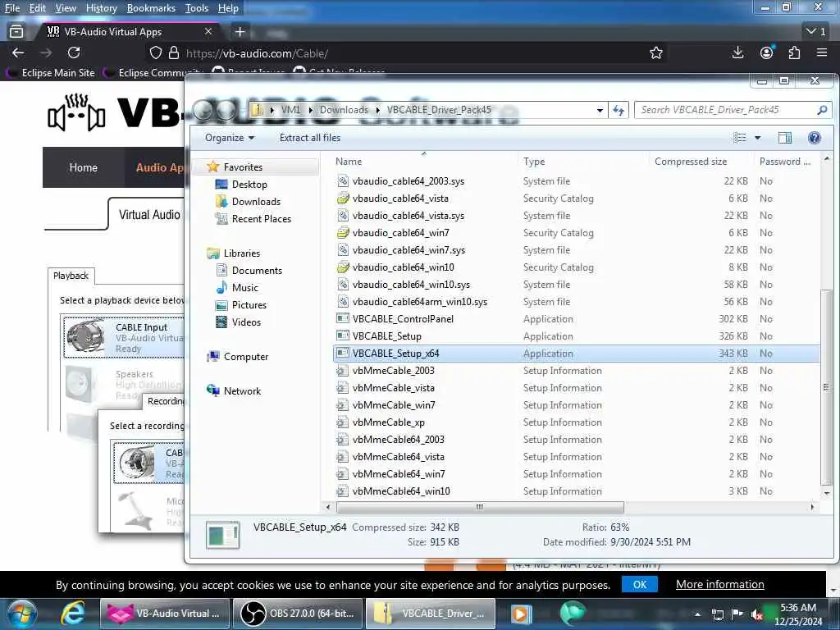Select vbMmeCable_2003 setup information
Image resolution: width=840 pixels, height=630 pixels.
393,371
